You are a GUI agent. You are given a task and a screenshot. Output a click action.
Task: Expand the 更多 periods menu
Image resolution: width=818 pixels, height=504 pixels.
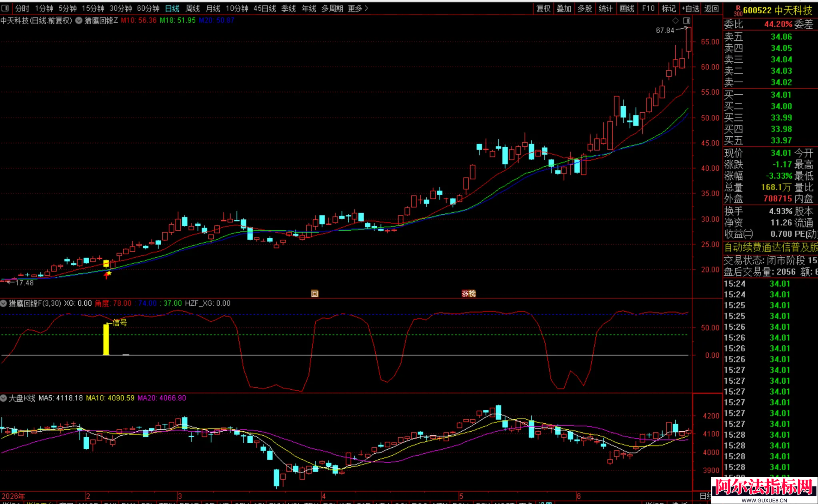click(358, 8)
